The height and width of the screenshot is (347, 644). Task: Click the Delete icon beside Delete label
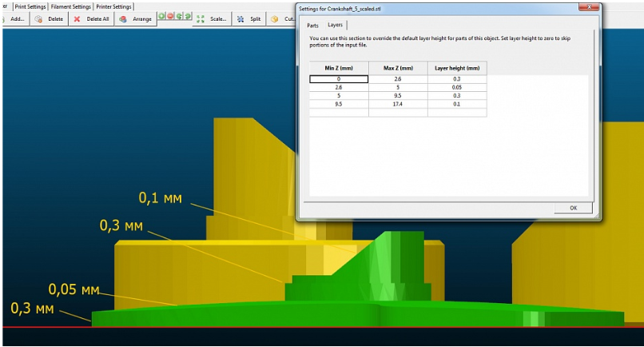pos(38,19)
